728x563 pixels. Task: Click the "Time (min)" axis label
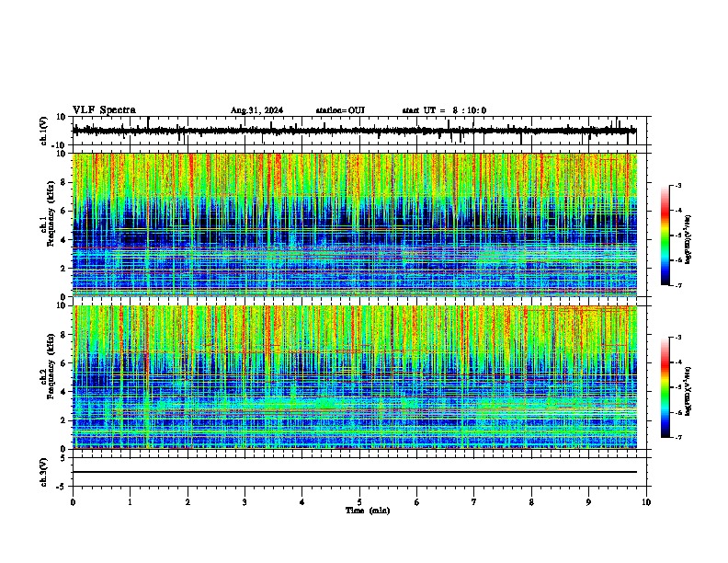click(368, 511)
